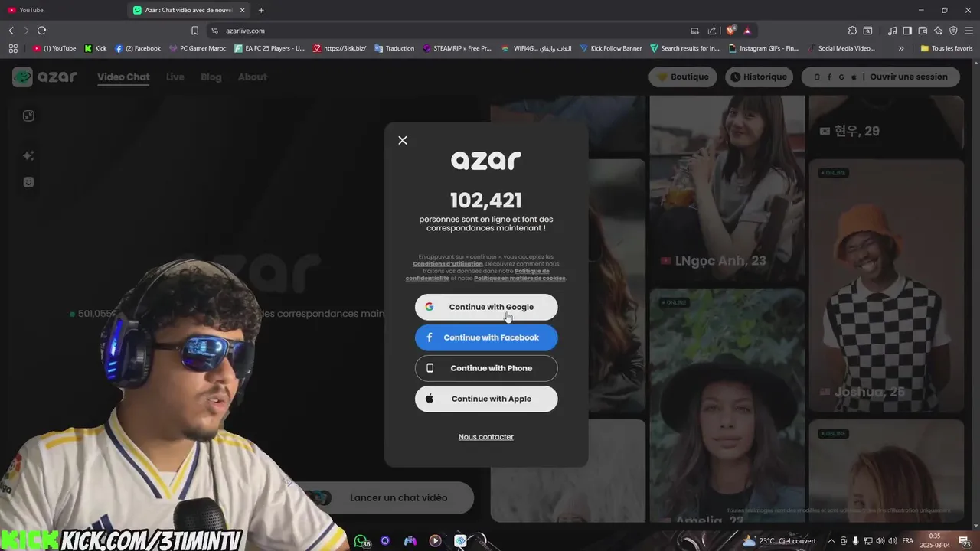The height and width of the screenshot is (551, 980).
Task: Continue with Google sign-in
Action: tap(486, 307)
